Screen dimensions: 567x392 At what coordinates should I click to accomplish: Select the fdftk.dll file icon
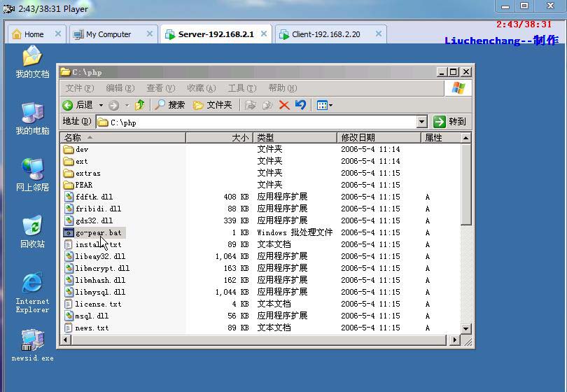click(69, 197)
